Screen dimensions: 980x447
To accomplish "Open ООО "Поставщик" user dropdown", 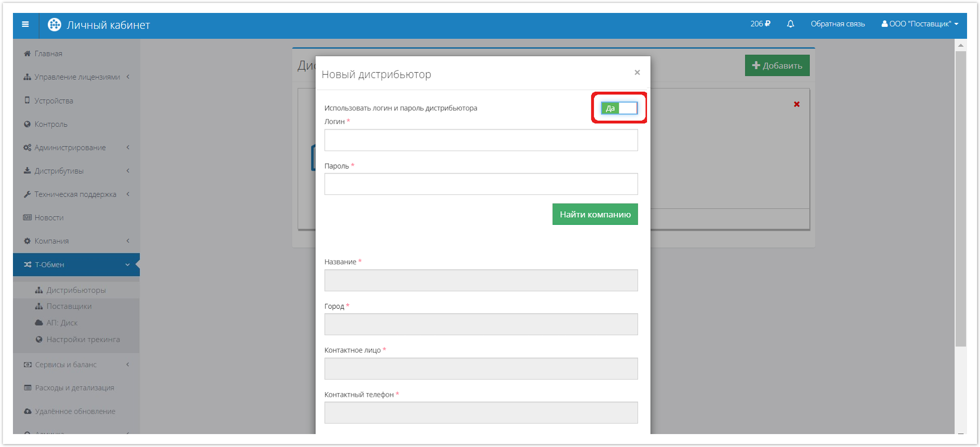I will pyautogui.click(x=920, y=24).
